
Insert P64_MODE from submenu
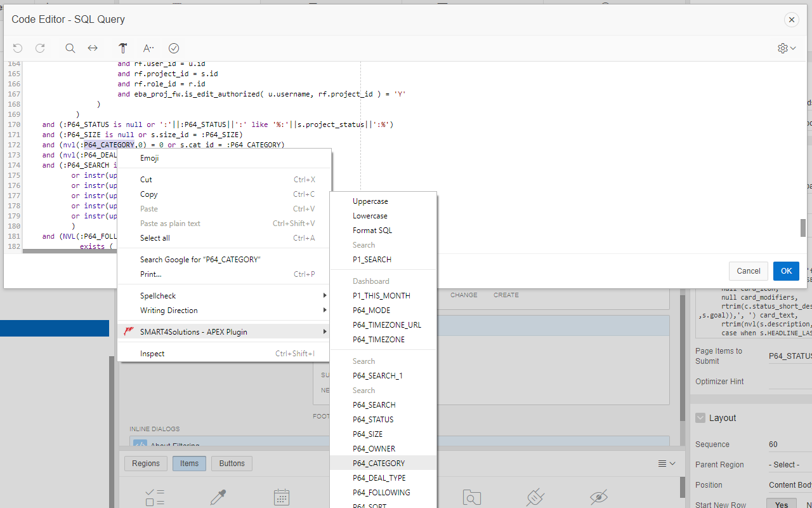[383, 311]
